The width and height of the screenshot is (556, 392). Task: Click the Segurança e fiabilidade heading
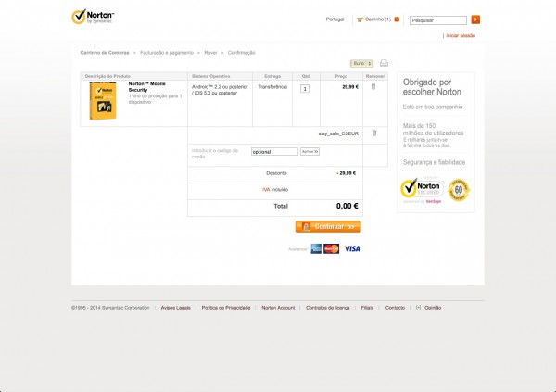[x=434, y=162]
